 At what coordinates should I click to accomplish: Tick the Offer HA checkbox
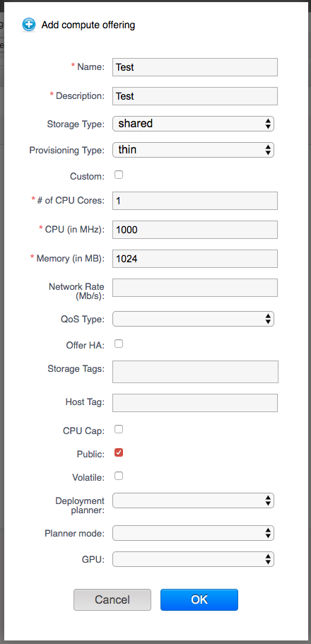(119, 344)
